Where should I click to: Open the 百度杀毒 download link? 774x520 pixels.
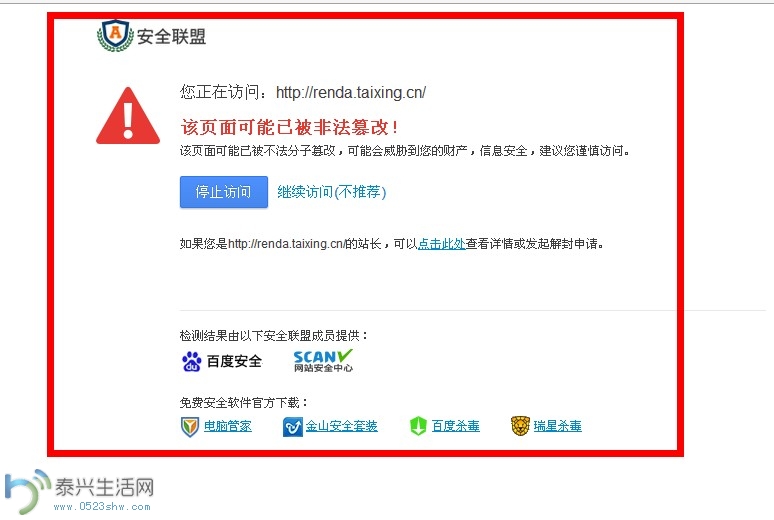[x=456, y=426]
